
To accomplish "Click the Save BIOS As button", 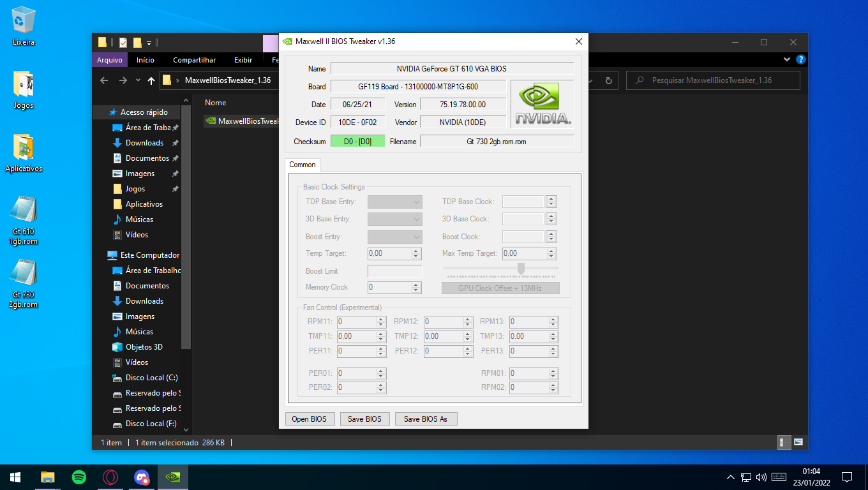I will (426, 419).
